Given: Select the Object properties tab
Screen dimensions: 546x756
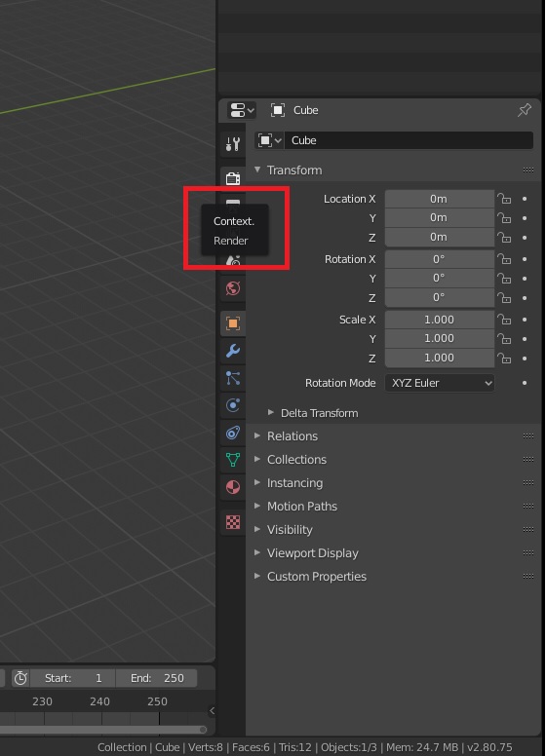Looking at the screenshot, I should point(233,323).
